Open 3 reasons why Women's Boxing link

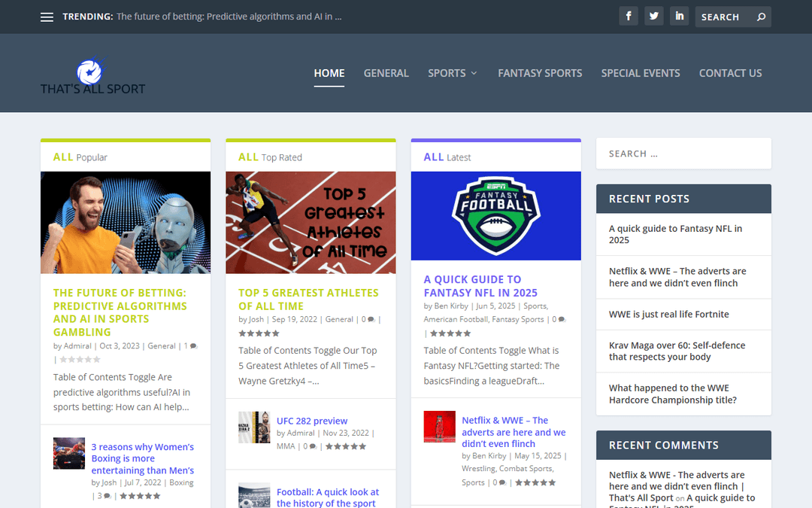click(x=142, y=459)
